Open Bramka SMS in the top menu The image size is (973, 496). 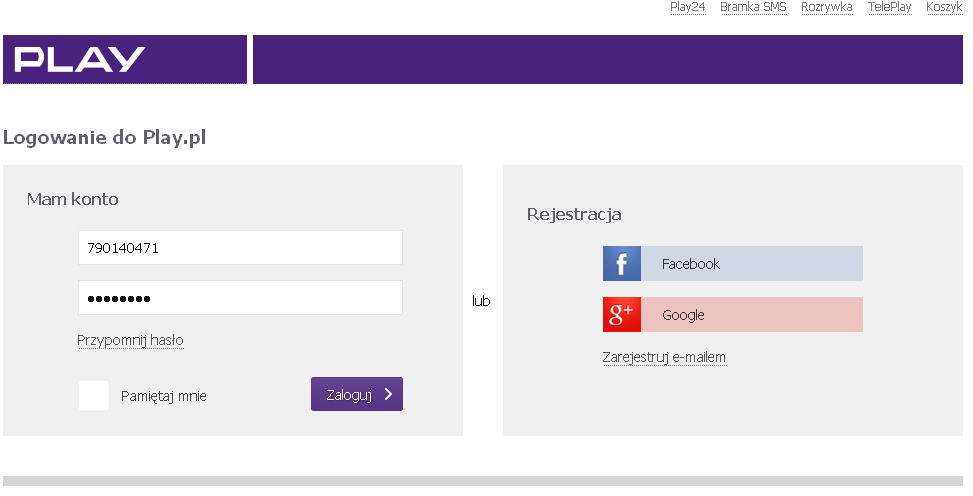point(753,7)
